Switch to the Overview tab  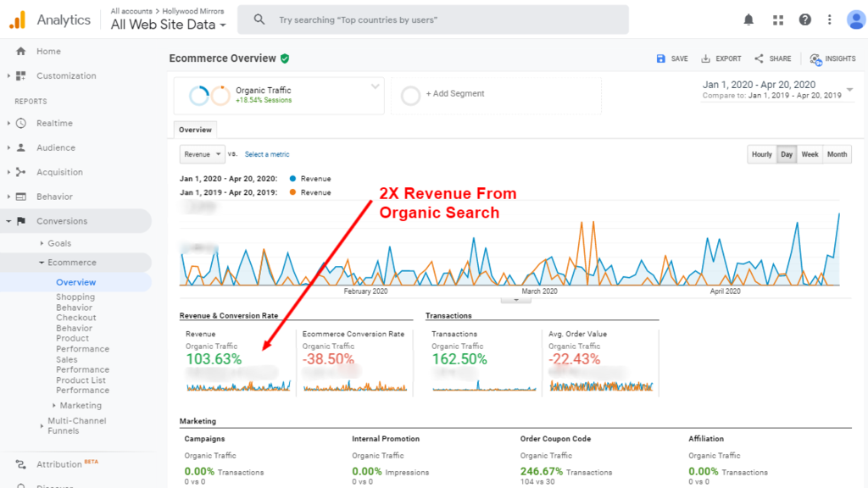[x=195, y=130]
